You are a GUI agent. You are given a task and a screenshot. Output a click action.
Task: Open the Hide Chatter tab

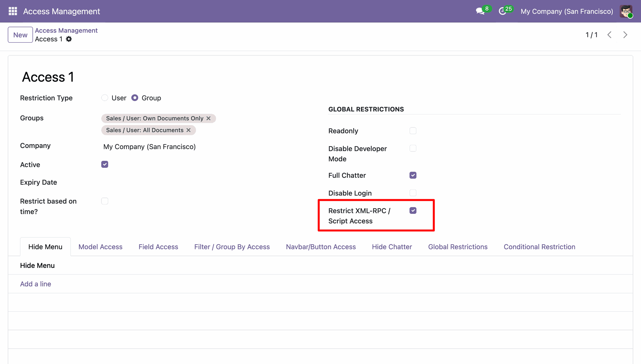(x=392, y=247)
